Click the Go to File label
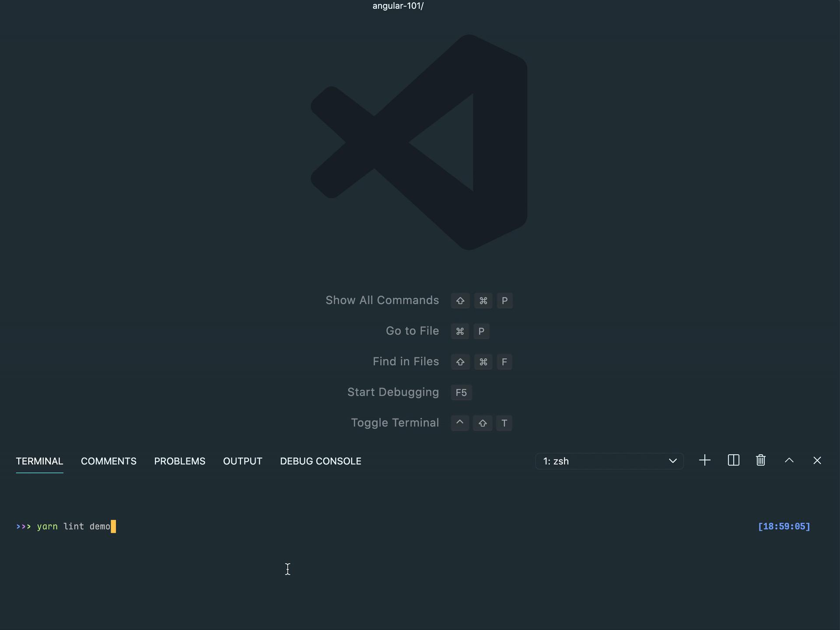This screenshot has height=630, width=840. pyautogui.click(x=412, y=331)
